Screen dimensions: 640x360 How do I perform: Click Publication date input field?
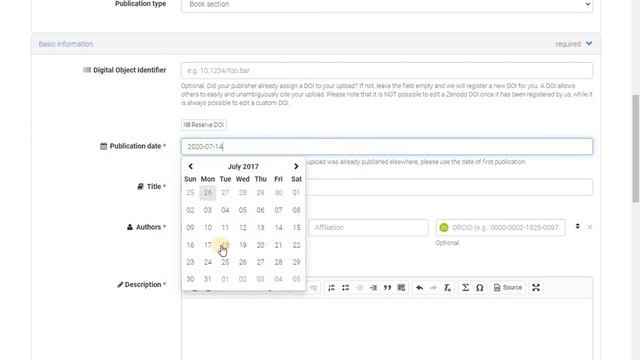(387, 147)
